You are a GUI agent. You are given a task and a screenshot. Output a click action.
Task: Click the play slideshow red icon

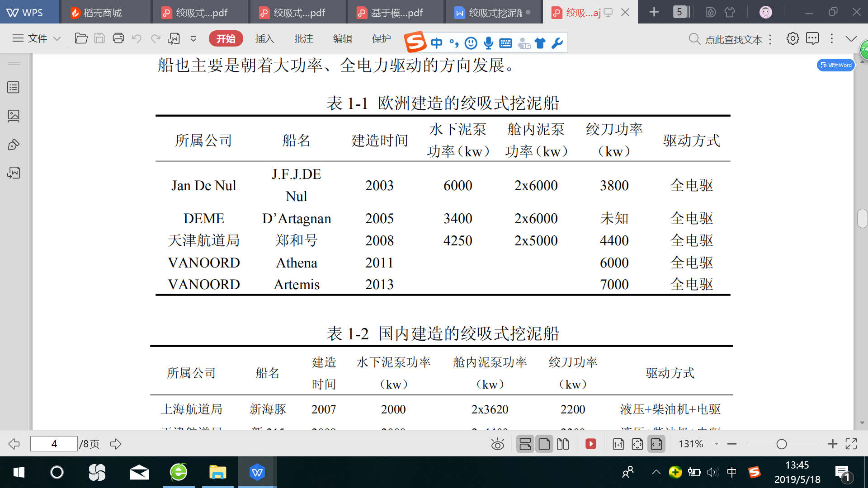tap(590, 444)
